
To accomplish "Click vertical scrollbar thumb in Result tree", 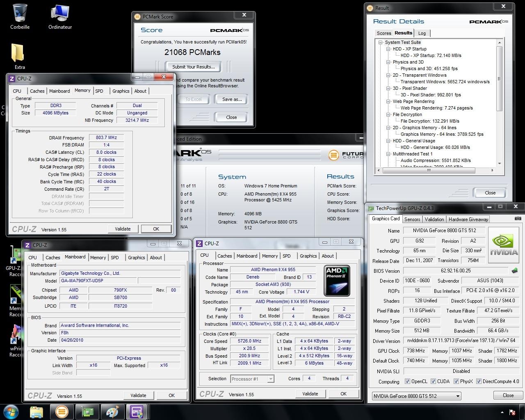I will pos(499,78).
